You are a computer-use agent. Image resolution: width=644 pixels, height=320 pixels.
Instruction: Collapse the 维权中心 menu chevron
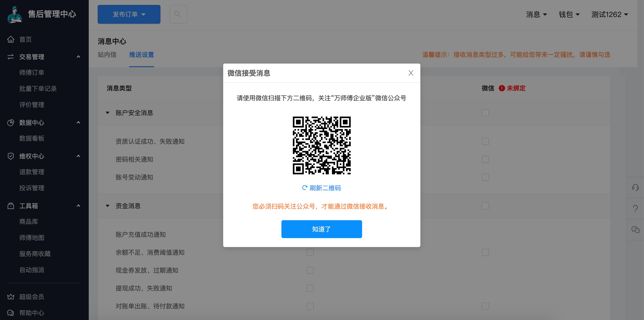tap(78, 156)
